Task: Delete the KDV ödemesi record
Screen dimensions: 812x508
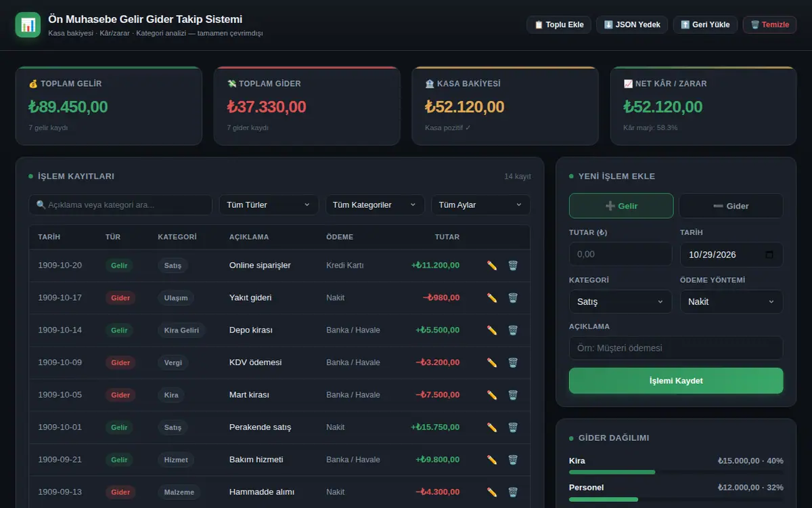Action: point(513,362)
